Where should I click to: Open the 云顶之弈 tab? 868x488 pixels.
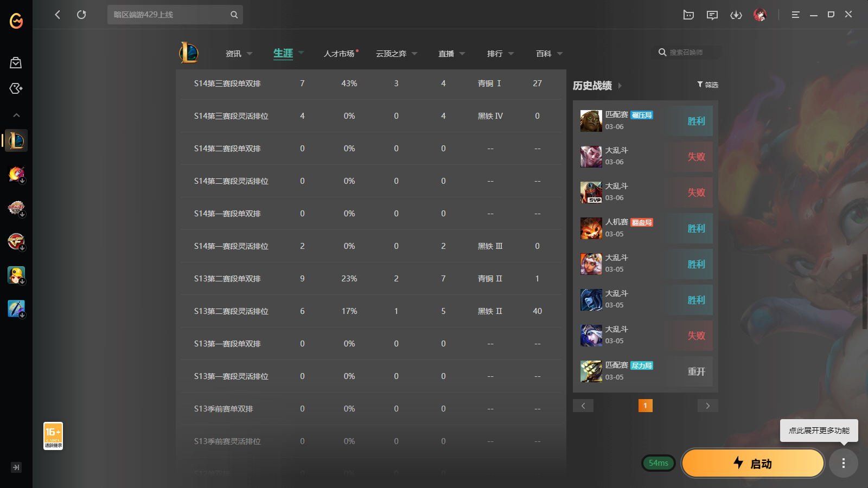pyautogui.click(x=396, y=54)
